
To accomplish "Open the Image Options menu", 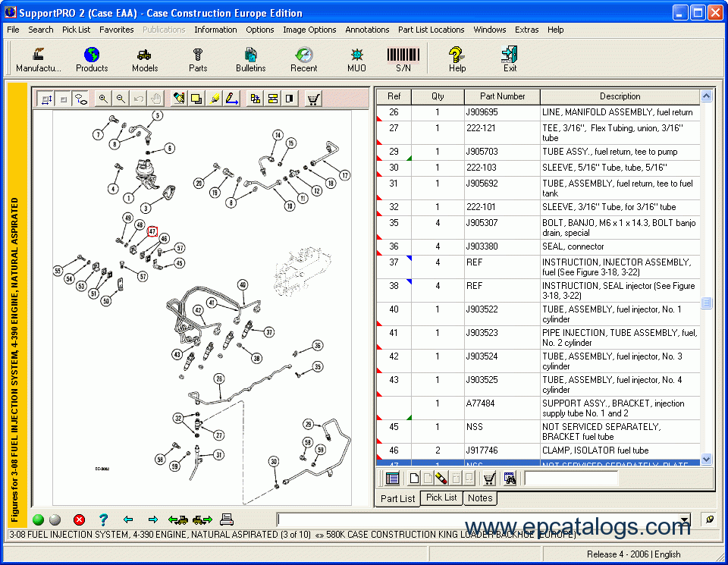I will [x=309, y=30].
